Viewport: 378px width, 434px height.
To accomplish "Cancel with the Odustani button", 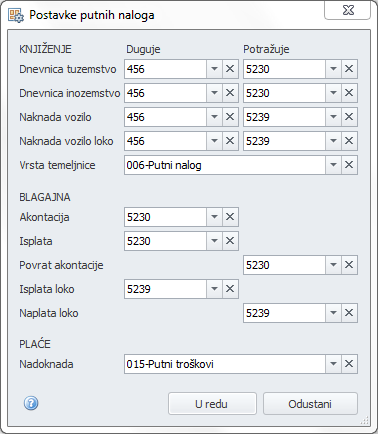I will [x=310, y=404].
